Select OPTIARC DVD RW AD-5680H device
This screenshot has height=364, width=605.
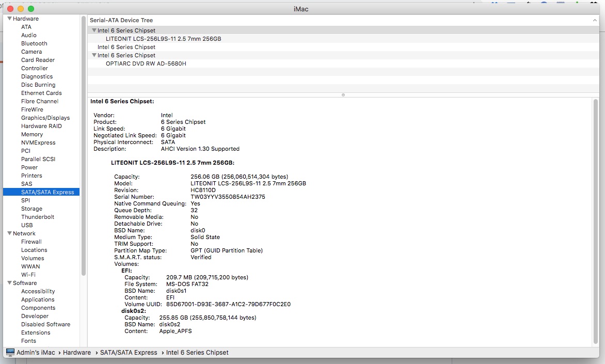(343, 64)
